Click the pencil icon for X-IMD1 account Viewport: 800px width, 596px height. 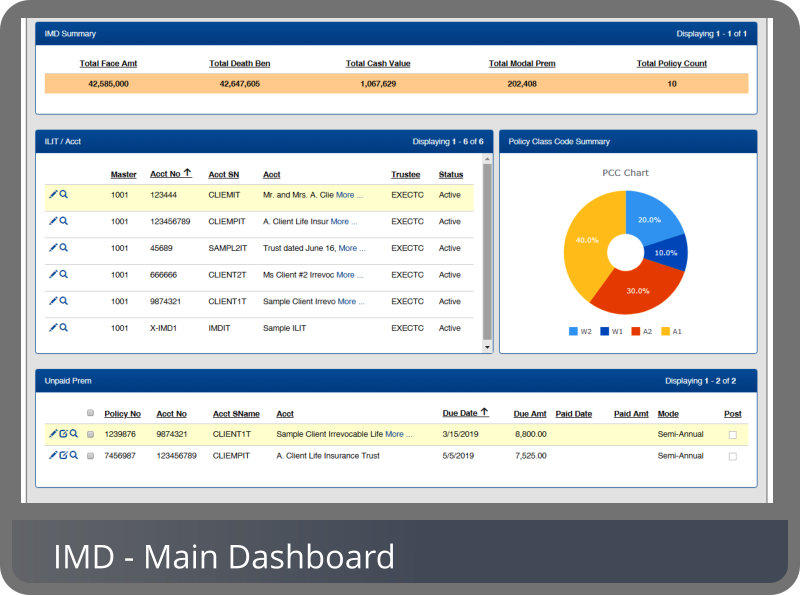click(x=53, y=327)
